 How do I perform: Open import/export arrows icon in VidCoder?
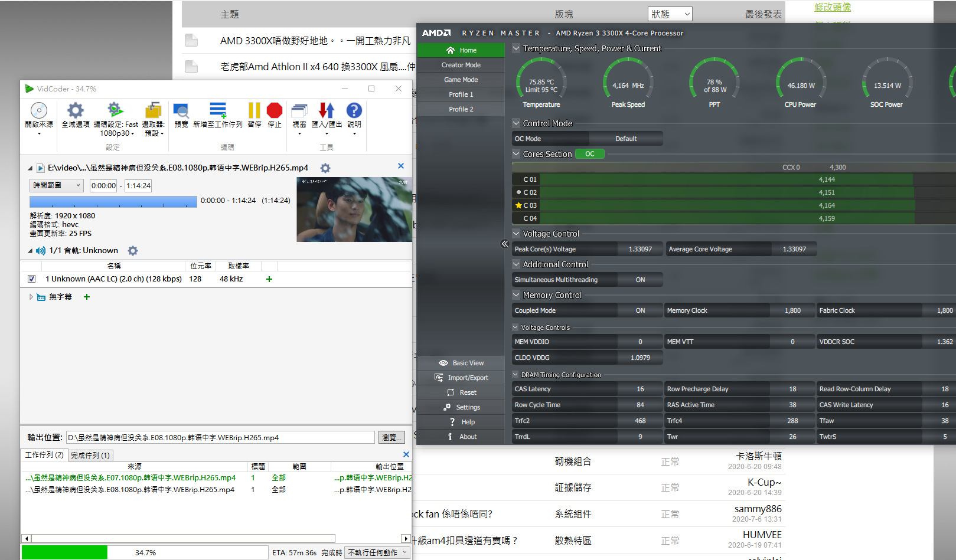pos(327,110)
